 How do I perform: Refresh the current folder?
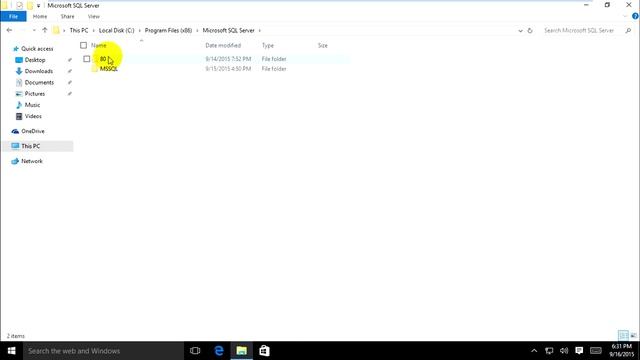tap(530, 31)
